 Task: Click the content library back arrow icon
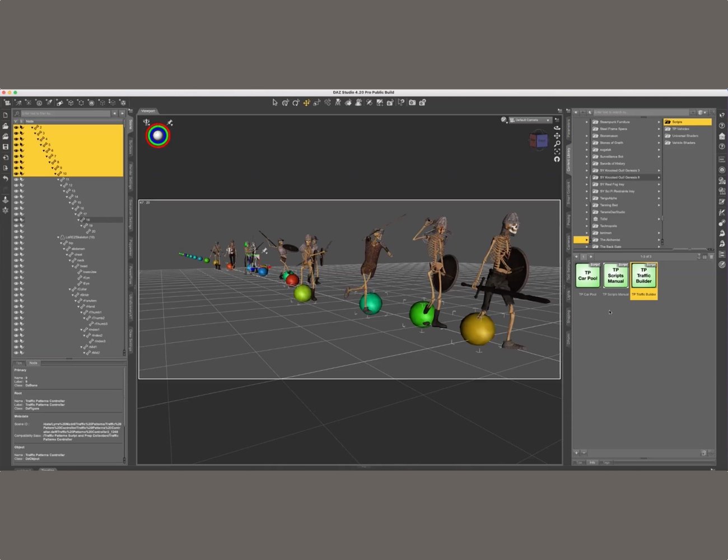[576, 113]
